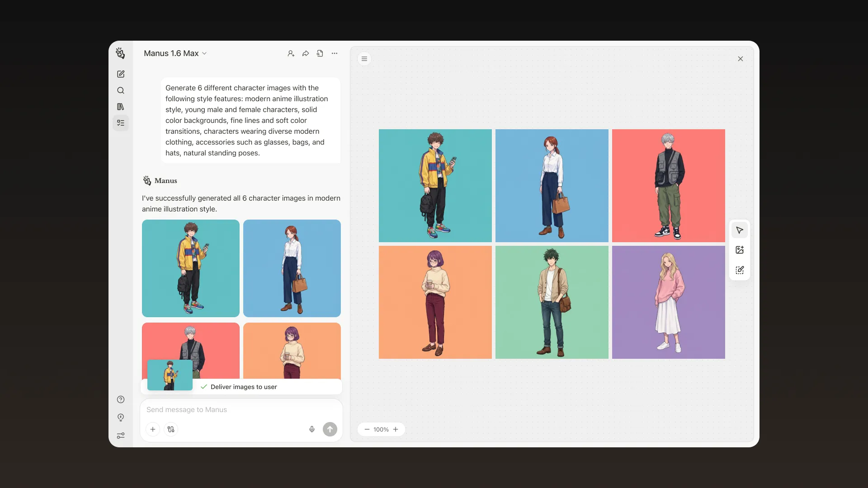The image size is (868, 488).
Task: Open the add image tool on the canvas
Action: (740, 249)
